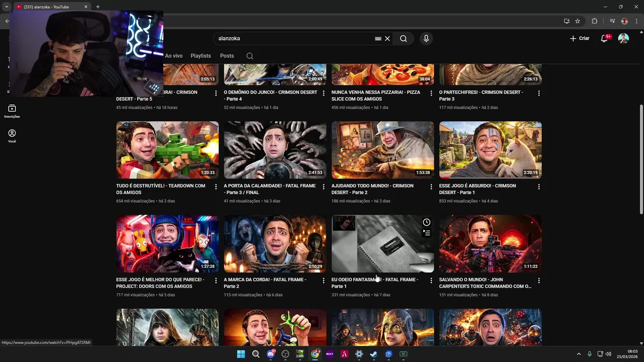Open Discord from the taskbar
This screenshot has width=644, height=362.
pos(271,354)
